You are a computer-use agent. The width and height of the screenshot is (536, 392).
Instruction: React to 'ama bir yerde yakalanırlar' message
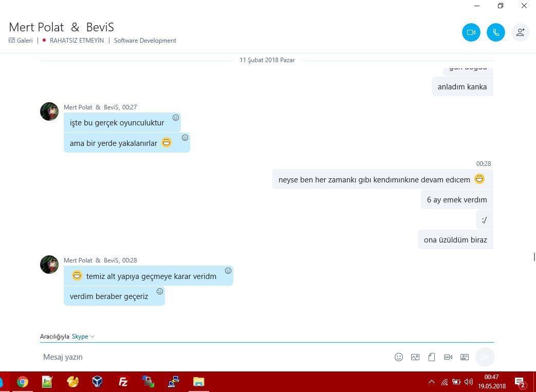185,138
